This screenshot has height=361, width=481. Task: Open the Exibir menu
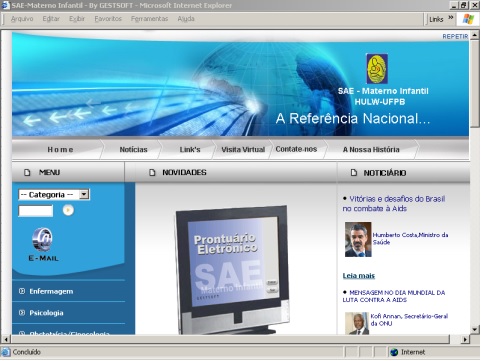pyautogui.click(x=77, y=19)
